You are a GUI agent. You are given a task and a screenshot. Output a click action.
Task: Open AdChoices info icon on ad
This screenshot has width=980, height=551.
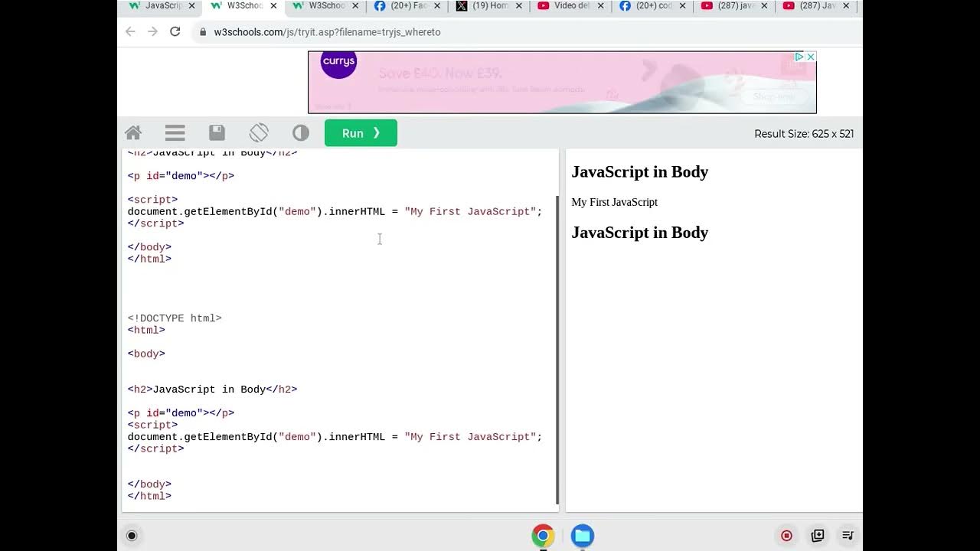tap(799, 57)
